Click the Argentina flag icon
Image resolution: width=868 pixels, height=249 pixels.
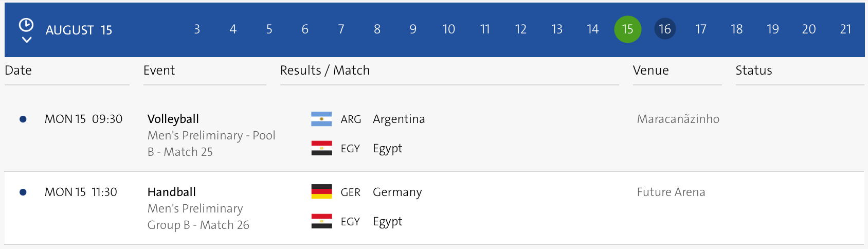coord(321,119)
